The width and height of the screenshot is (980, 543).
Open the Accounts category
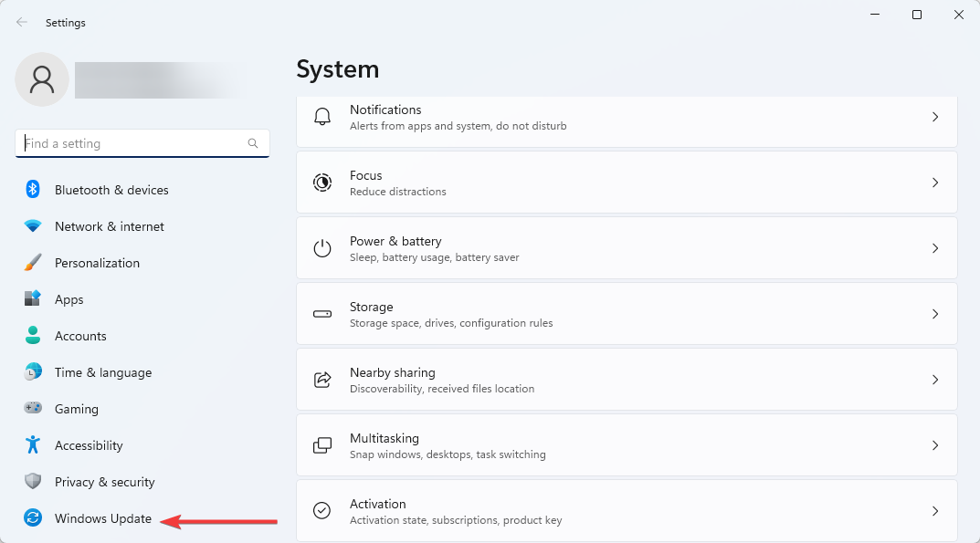pyautogui.click(x=80, y=336)
